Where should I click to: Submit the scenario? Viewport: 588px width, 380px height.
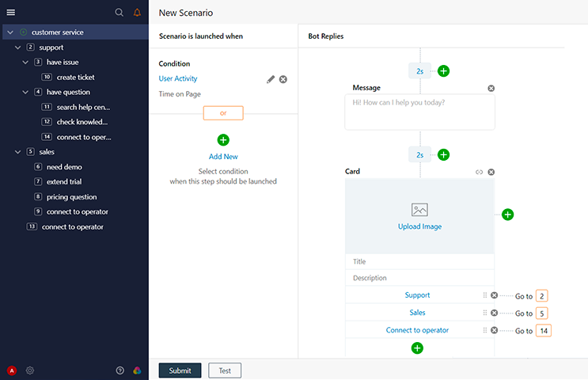click(180, 370)
